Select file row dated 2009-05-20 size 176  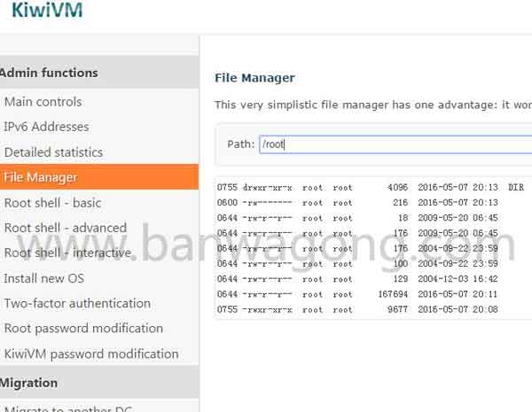point(357,233)
